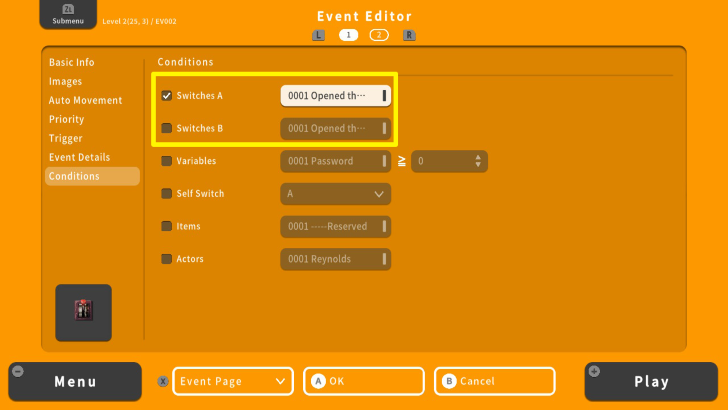This screenshot has width=728, height=410.
Task: Switch to event page 1
Action: click(x=348, y=35)
